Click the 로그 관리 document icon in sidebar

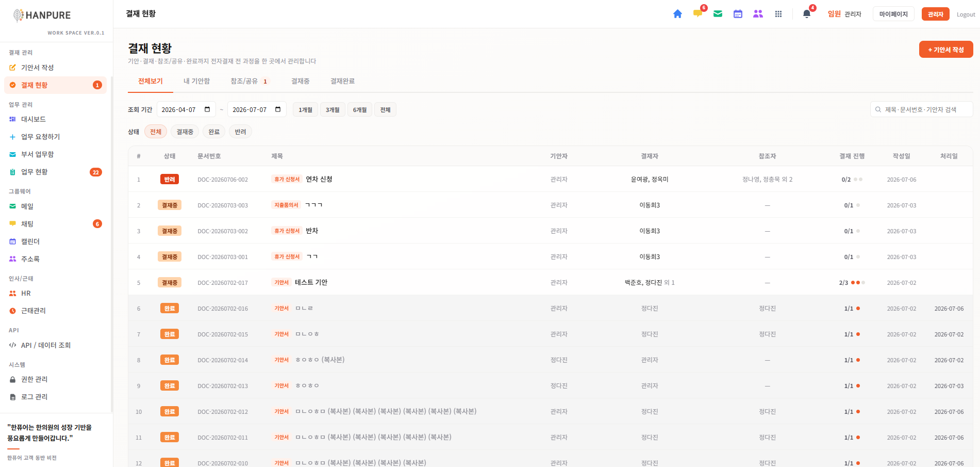(x=12, y=397)
